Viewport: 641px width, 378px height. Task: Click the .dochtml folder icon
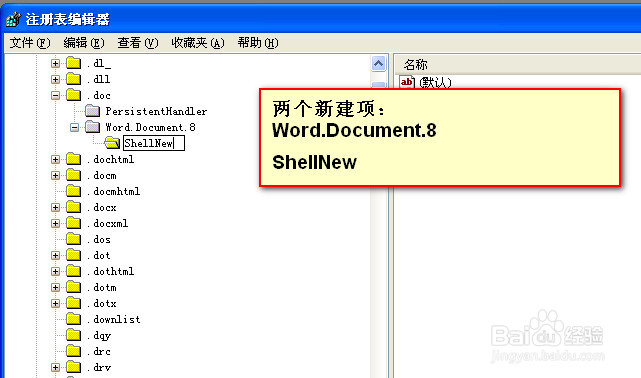pos(74,159)
